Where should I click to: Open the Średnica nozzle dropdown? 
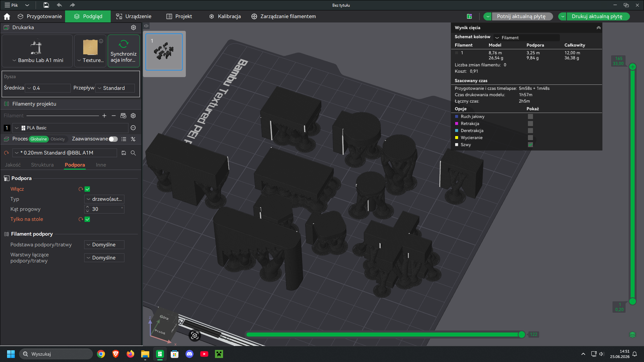coord(48,88)
